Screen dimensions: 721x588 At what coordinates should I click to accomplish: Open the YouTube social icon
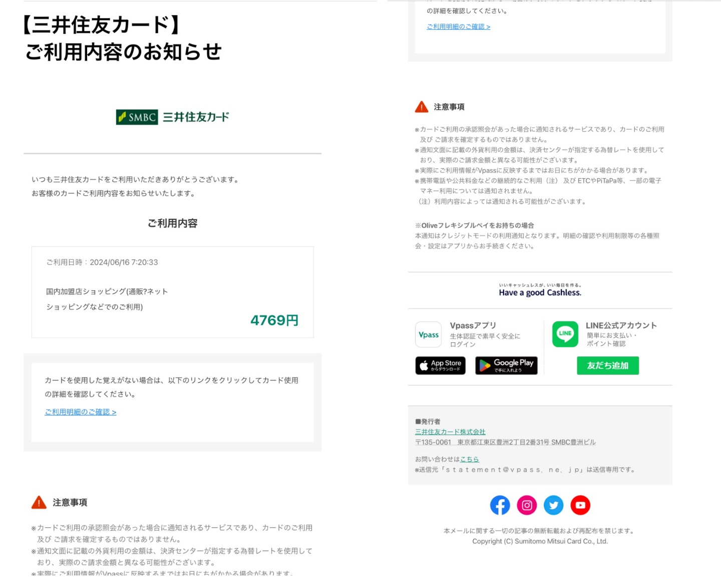(580, 505)
